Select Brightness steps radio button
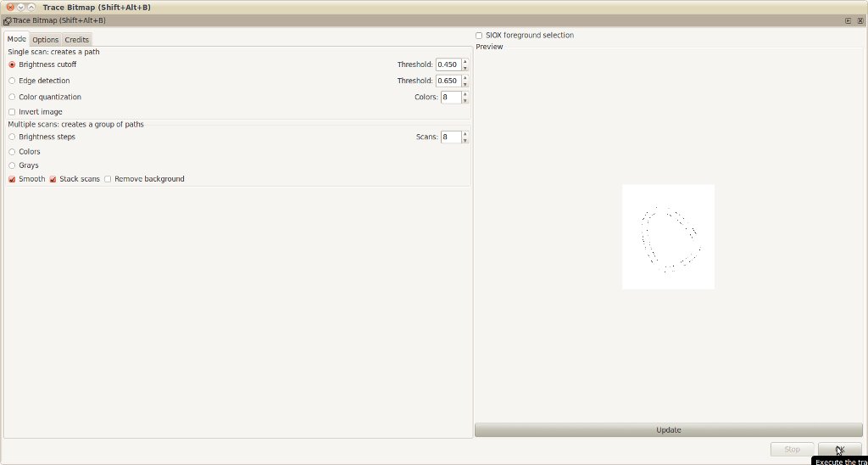868x465 pixels. pyautogui.click(x=12, y=137)
